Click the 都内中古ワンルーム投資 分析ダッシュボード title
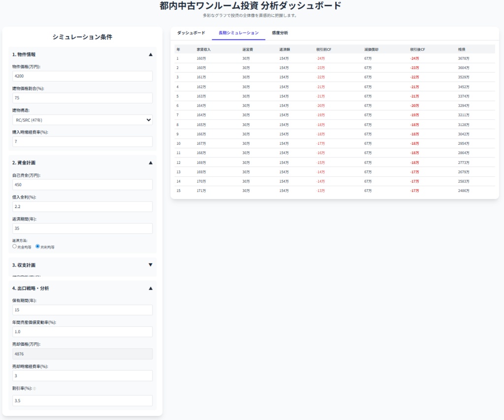This screenshot has width=504, height=420. [x=250, y=6]
